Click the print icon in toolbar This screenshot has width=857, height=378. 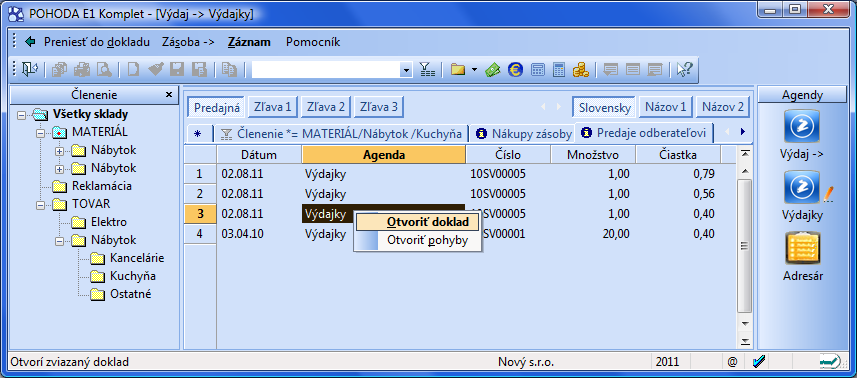(x=82, y=69)
